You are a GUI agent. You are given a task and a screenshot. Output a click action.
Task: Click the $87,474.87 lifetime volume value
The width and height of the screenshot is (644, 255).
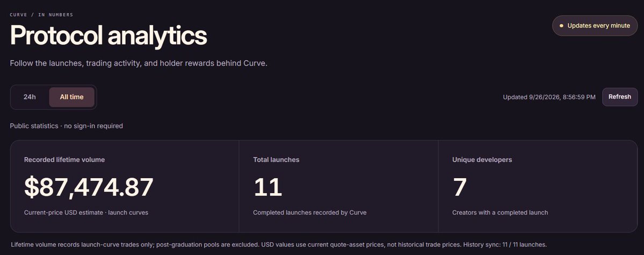(x=89, y=187)
